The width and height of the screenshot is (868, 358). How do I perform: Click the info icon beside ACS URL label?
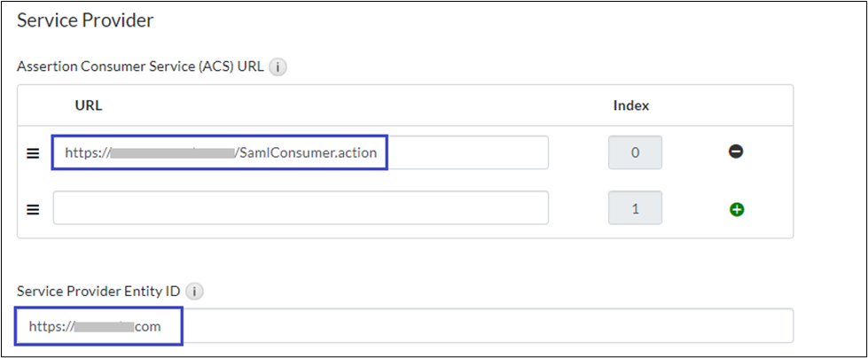[x=278, y=67]
